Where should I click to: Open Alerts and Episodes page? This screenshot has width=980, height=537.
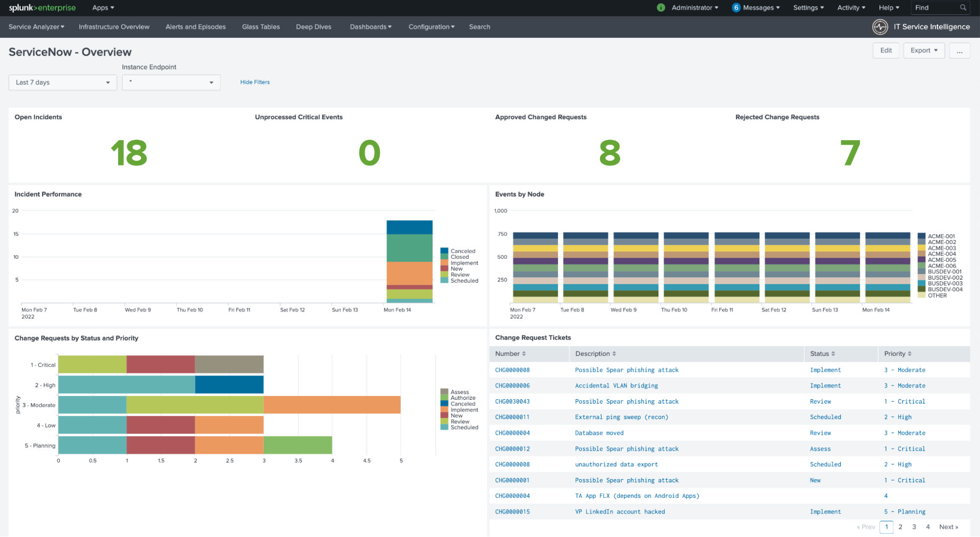tap(196, 27)
